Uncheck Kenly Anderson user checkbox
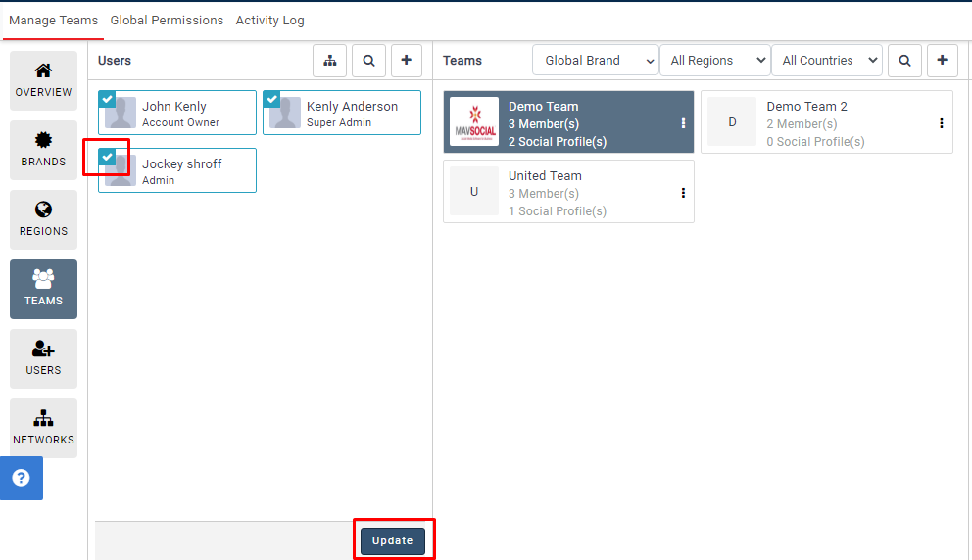The width and height of the screenshot is (972, 560). pyautogui.click(x=271, y=99)
